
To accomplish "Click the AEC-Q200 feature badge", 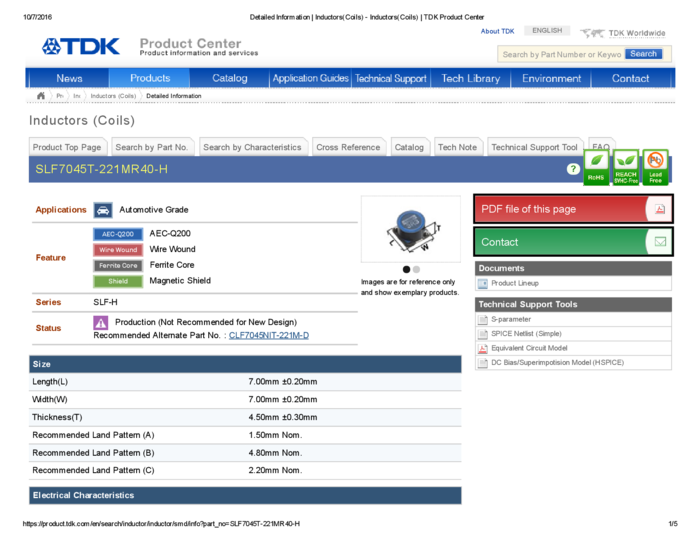I will click(118, 234).
